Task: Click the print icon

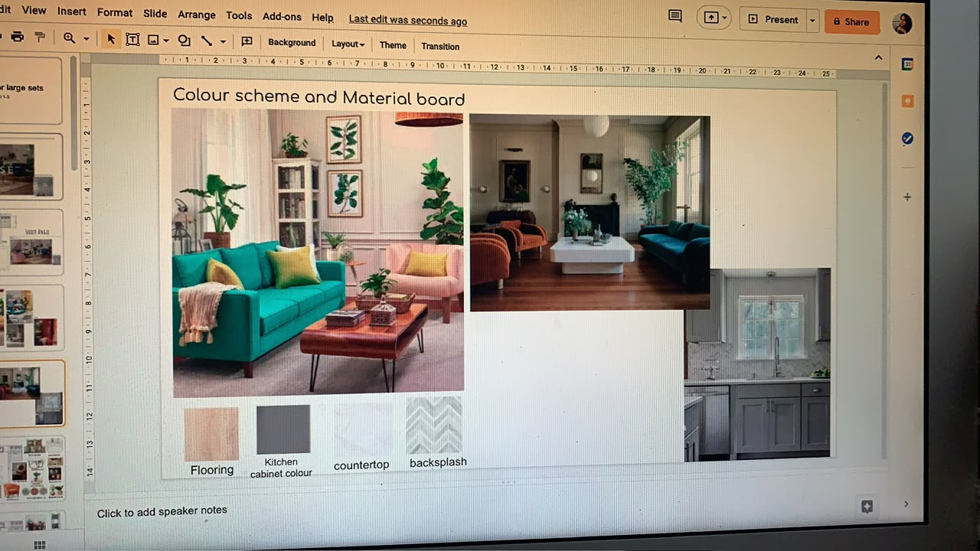Action: click(18, 37)
